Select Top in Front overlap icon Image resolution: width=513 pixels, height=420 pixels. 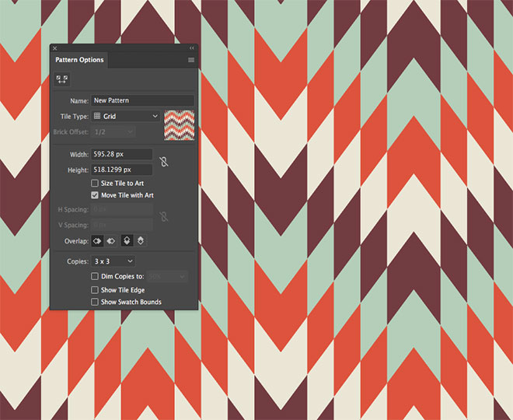tap(127, 241)
